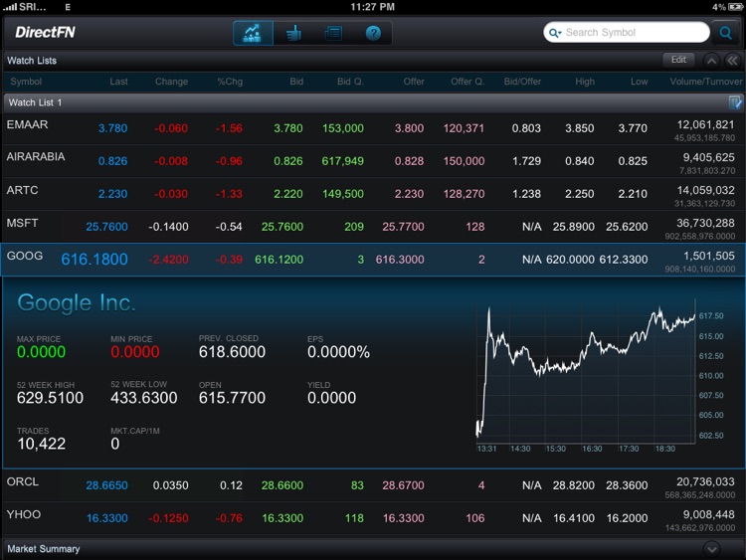Sort by the %Chg column
This screenshot has width=746, height=560.
230,82
